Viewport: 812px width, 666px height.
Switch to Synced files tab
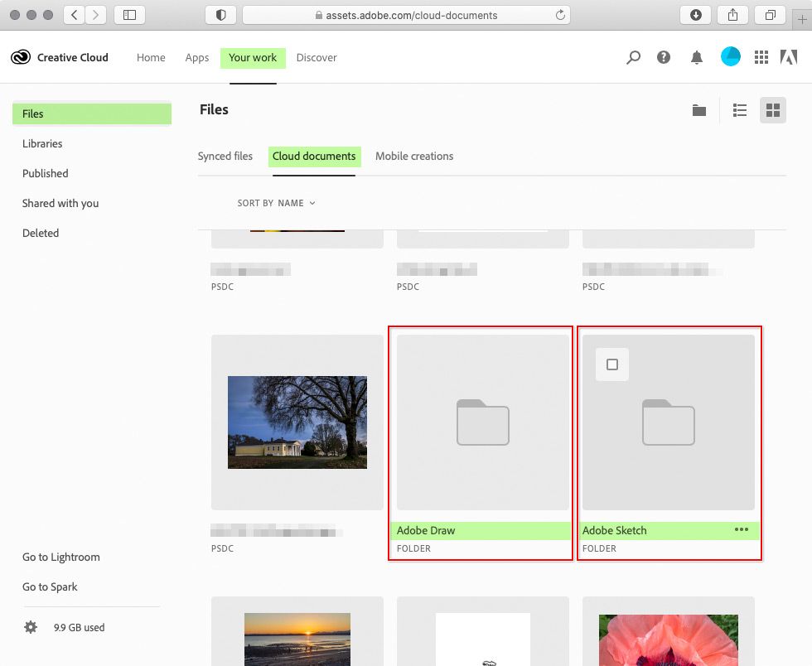[x=225, y=156]
